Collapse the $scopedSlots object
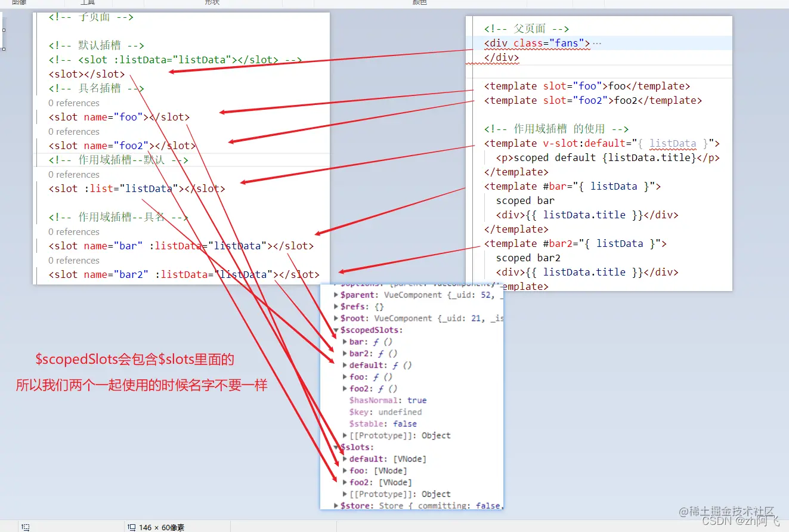The width and height of the screenshot is (789, 532). click(x=336, y=330)
